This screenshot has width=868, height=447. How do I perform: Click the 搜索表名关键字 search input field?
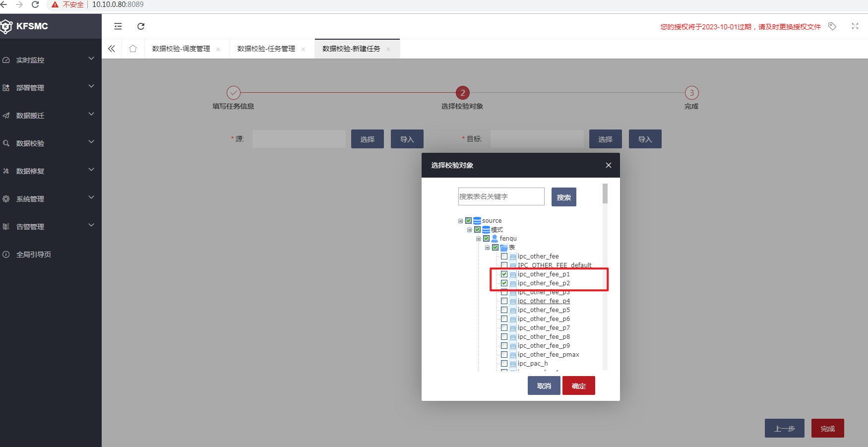[501, 196]
